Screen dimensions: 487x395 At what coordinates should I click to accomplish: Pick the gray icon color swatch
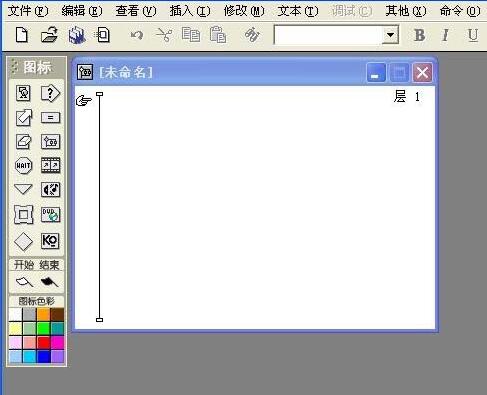tap(29, 314)
